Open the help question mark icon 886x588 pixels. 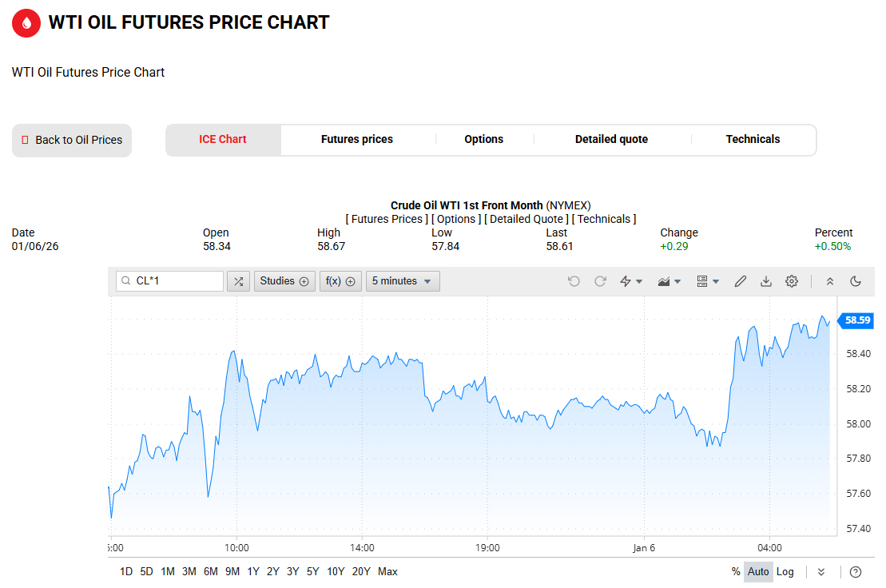tap(856, 572)
